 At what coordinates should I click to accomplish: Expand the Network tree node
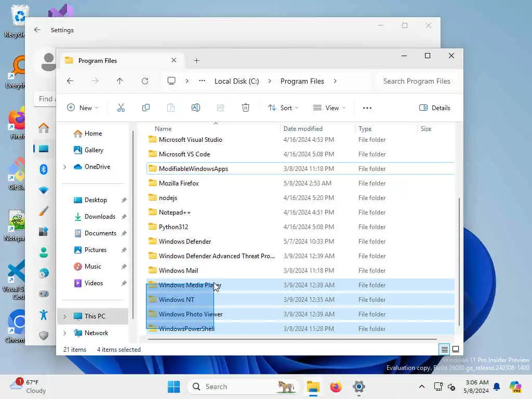[x=64, y=333]
